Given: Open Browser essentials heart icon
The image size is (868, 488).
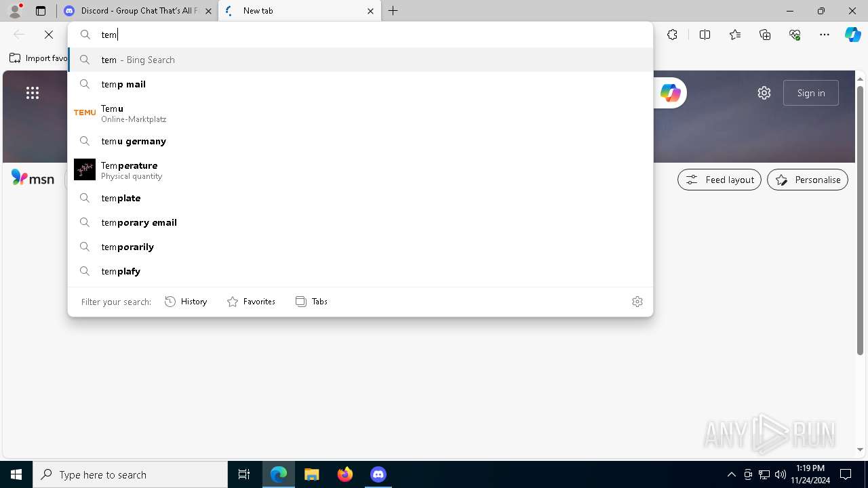Looking at the screenshot, I should tap(795, 35).
